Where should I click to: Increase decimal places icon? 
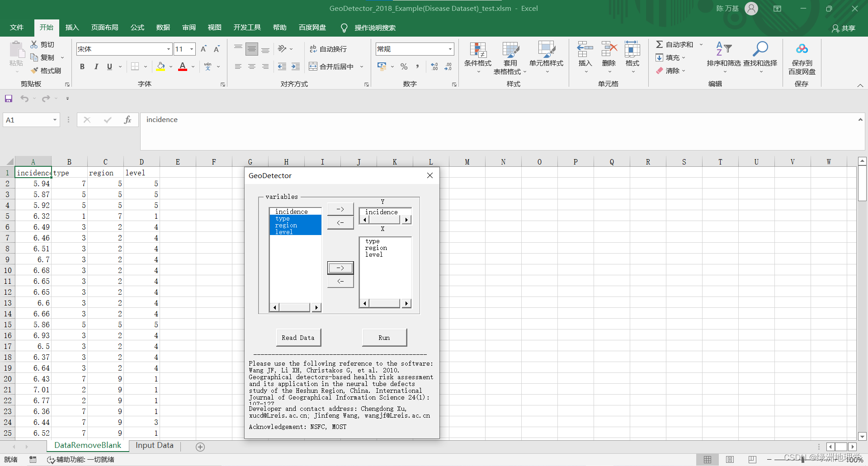(434, 66)
